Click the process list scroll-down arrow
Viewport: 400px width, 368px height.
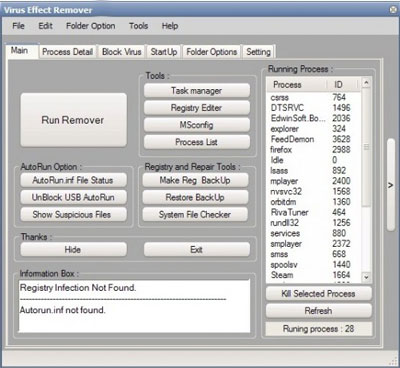(x=366, y=277)
